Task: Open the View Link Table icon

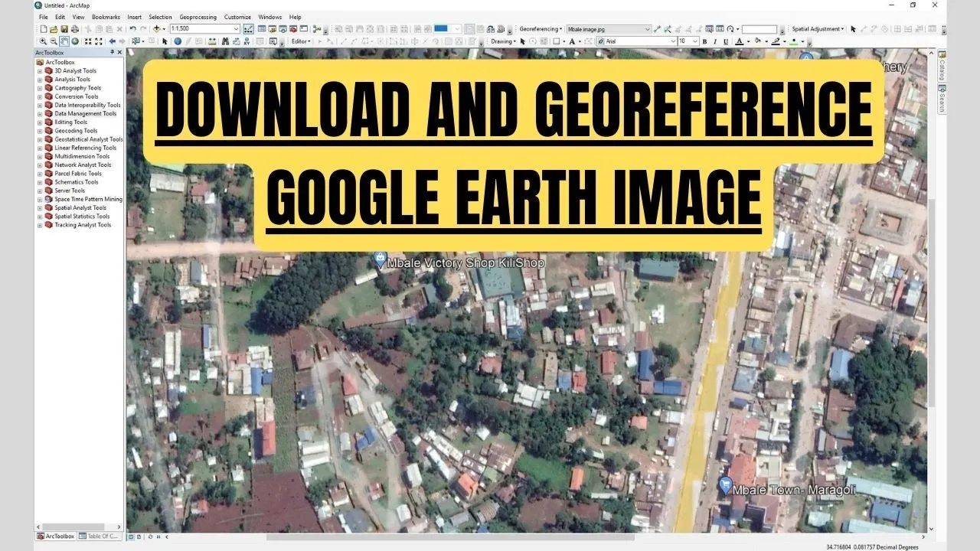Action: pyautogui.click(x=720, y=29)
